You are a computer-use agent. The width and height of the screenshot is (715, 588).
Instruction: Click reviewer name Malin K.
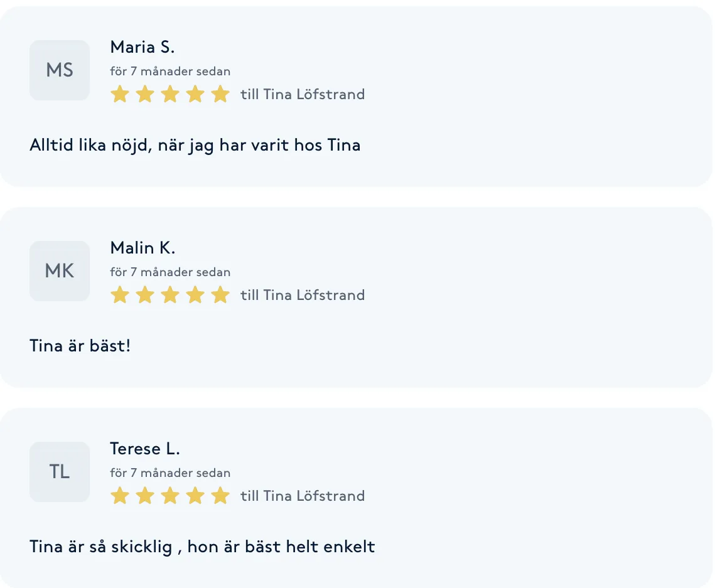point(142,248)
